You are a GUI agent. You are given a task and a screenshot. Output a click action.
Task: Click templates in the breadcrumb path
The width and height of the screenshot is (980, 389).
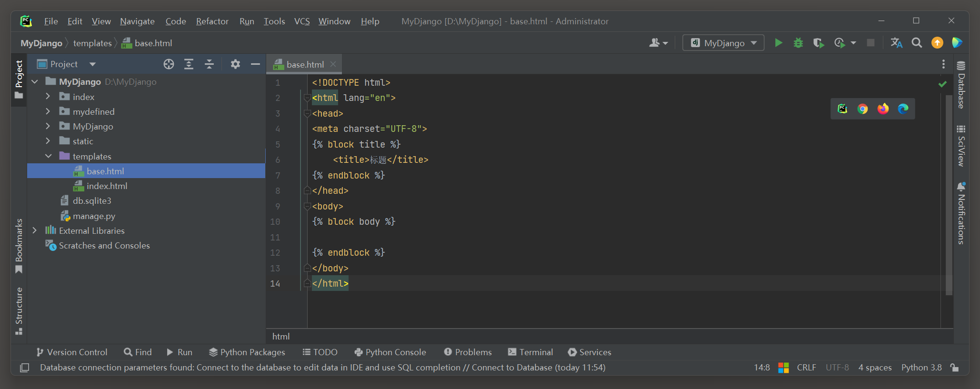(x=92, y=43)
